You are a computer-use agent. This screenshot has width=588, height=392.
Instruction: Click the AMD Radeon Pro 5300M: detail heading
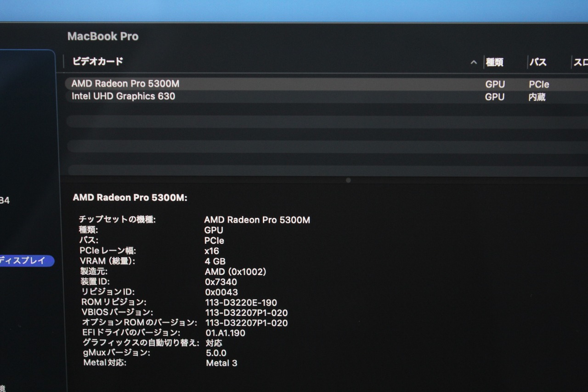click(x=130, y=198)
